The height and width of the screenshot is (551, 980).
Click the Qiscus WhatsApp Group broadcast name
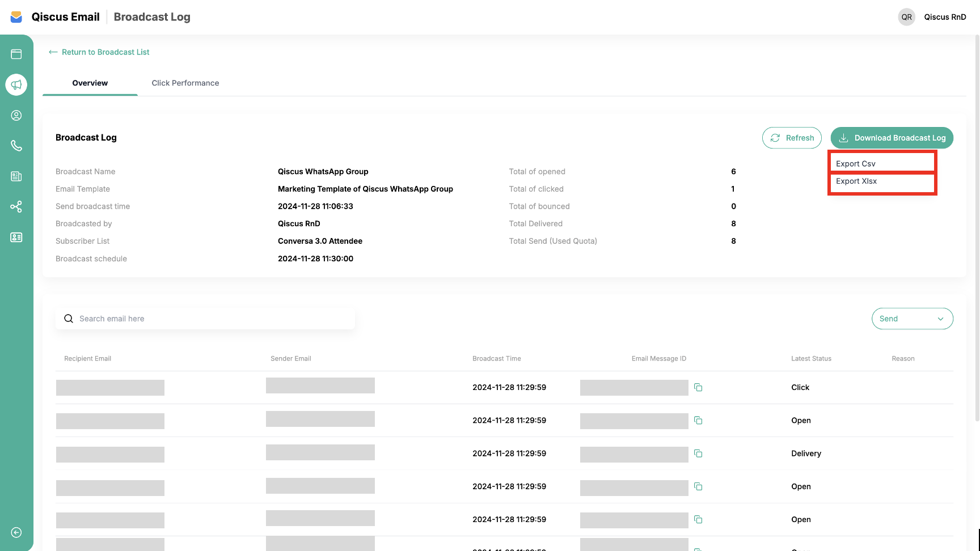click(323, 172)
